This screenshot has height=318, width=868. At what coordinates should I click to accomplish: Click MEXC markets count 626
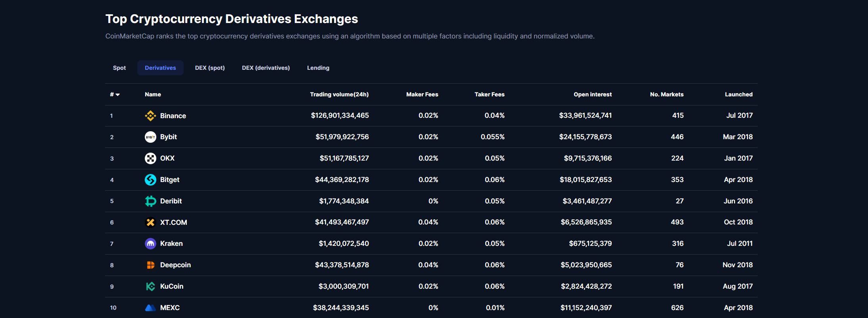(677, 308)
